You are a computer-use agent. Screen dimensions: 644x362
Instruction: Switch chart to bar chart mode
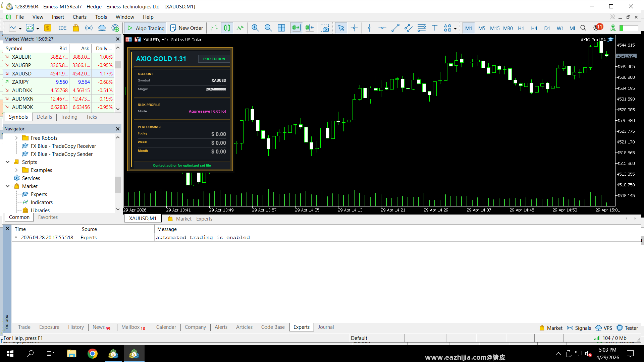click(214, 28)
